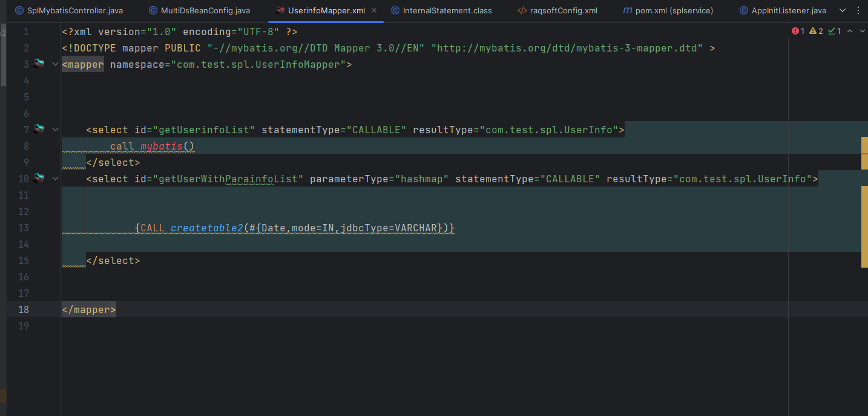Image resolution: width=868 pixels, height=416 pixels.
Task: Click the 'CALLABLE' statementType on line 10
Action: [570, 179]
